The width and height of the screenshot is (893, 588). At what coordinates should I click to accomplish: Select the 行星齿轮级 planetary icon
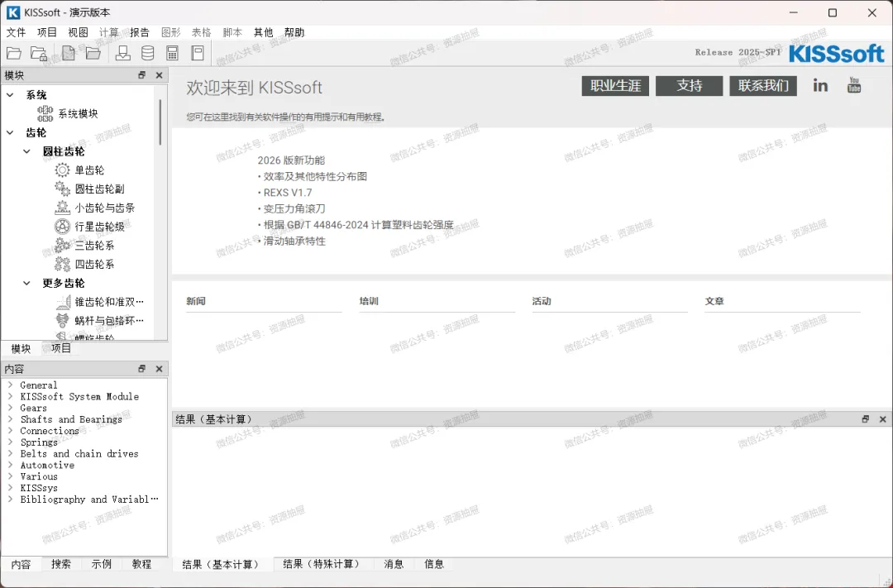62,227
